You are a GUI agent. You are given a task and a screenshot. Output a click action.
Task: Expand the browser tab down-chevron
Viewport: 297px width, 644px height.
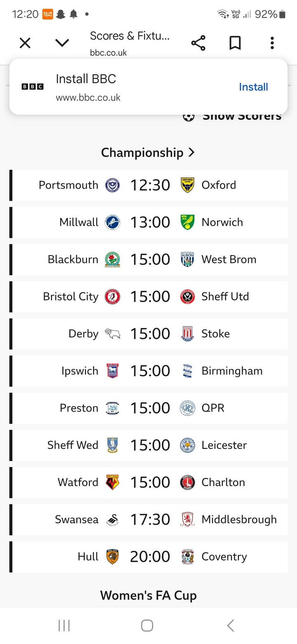tap(62, 43)
